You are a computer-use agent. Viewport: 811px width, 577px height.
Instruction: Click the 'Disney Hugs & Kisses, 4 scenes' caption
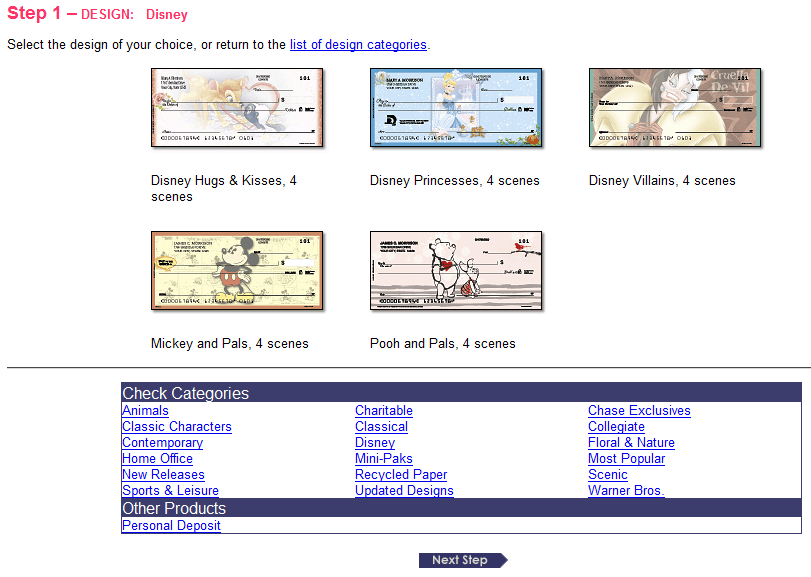(x=223, y=189)
